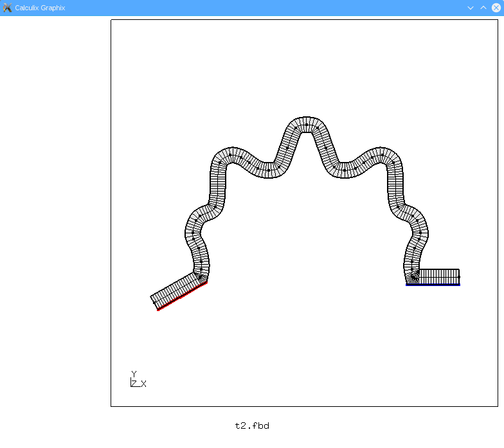This screenshot has width=504, height=448.
Task: Maximize the Calculix Graphix window
Action: pos(483,8)
